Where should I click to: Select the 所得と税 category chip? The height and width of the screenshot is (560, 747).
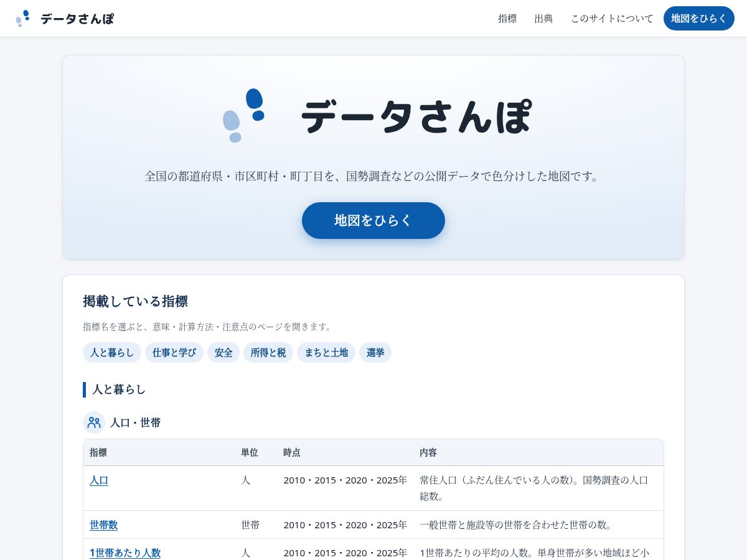click(x=268, y=353)
